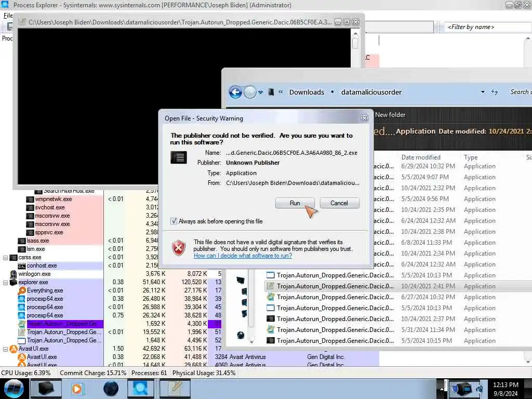
Task: Click the explorer.exe process icon
Action: (13, 282)
